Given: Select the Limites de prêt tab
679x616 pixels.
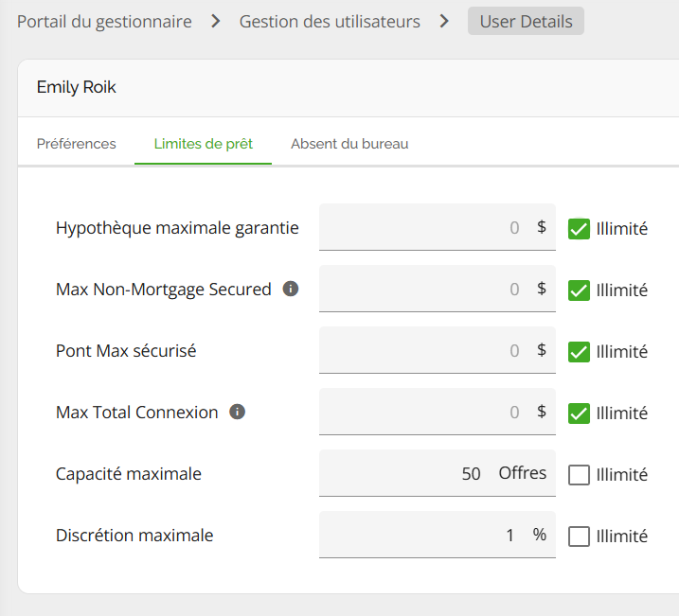Looking at the screenshot, I should pos(203,144).
